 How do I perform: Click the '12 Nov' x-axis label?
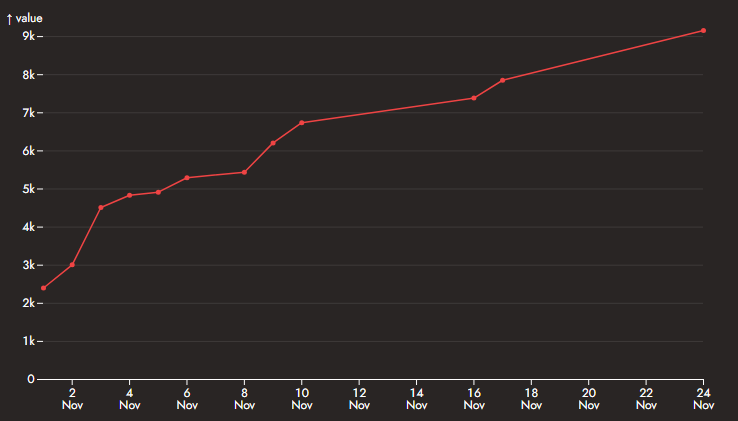(x=359, y=399)
